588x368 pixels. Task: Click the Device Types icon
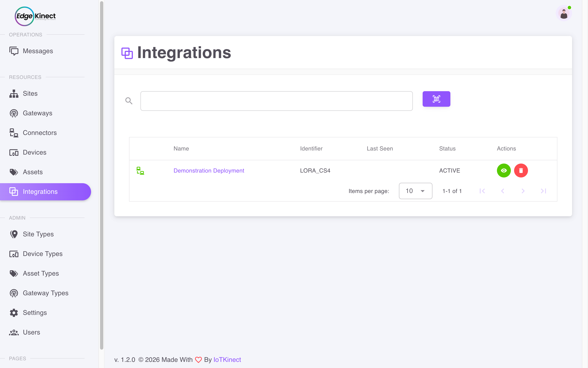tap(14, 254)
